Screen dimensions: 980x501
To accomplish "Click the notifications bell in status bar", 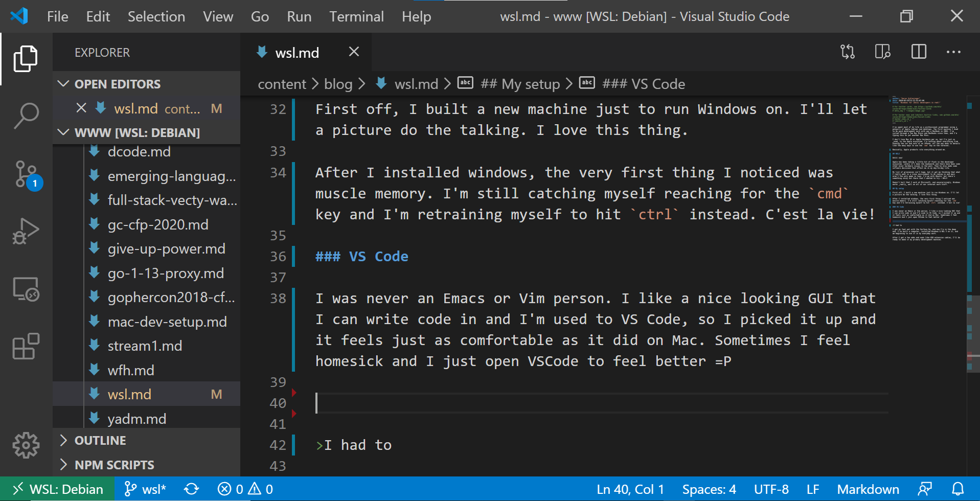I will pyautogui.click(x=959, y=489).
